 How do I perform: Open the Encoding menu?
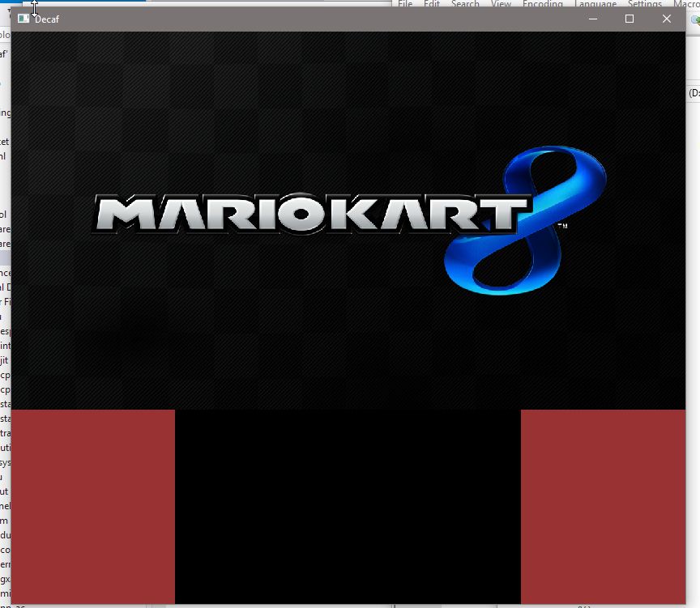542,3
